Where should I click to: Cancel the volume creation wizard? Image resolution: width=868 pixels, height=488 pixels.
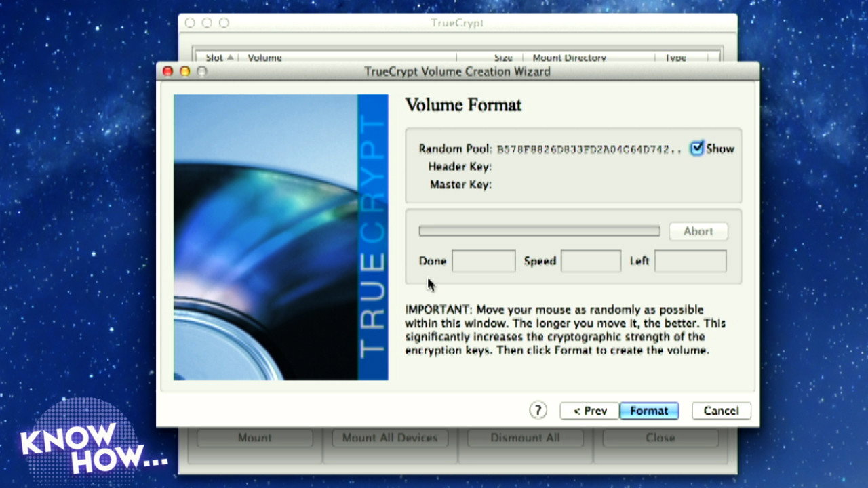pos(721,411)
